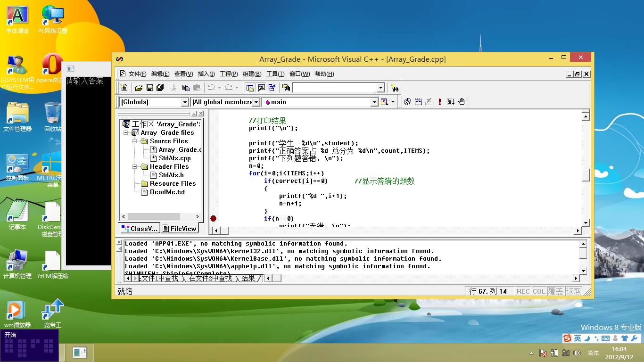The height and width of the screenshot is (362, 644).
Task: Create a new text file via toolbar icon
Action: tap(124, 88)
